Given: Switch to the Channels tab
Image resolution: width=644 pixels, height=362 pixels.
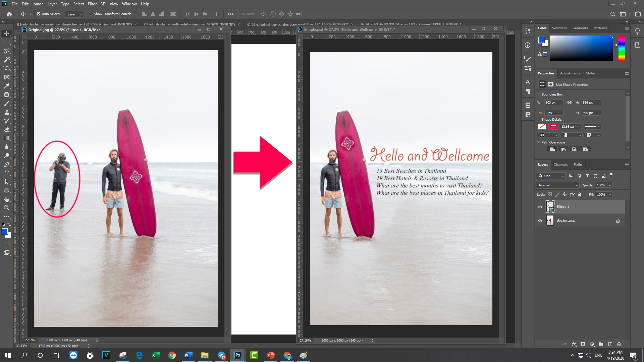Looking at the screenshot, I should point(560,165).
